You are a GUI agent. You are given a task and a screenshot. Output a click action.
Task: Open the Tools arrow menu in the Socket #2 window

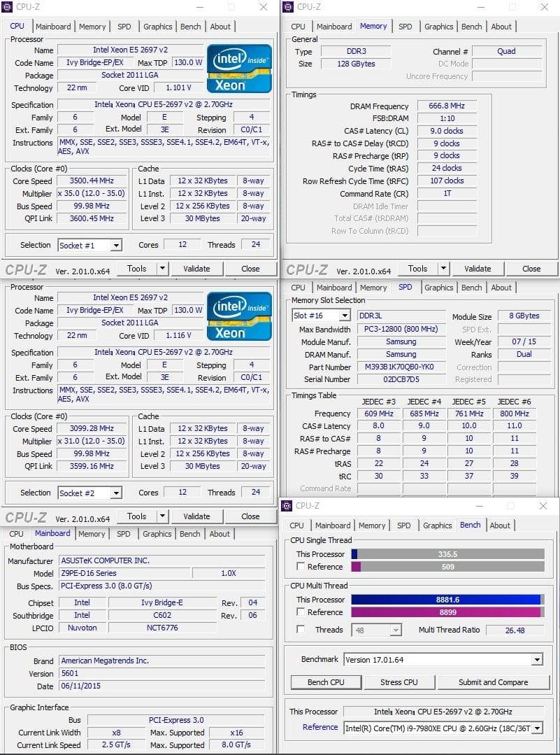pos(163,516)
